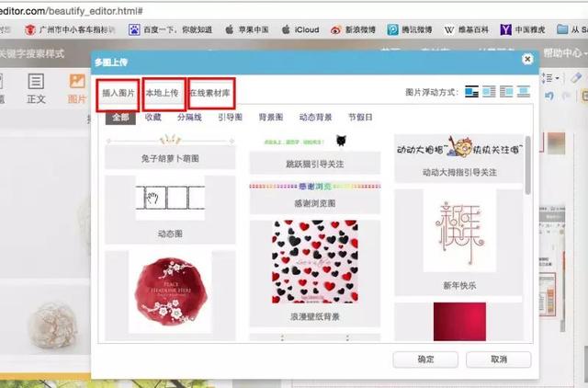Switch to the 本地上传 tab
Image resolution: width=588 pixels, height=388 pixels.
coord(163,94)
